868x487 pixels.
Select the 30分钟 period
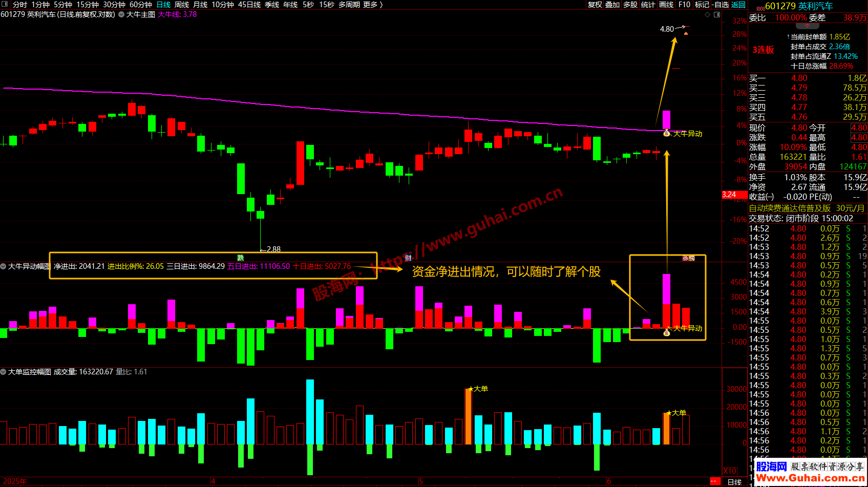click(x=114, y=5)
